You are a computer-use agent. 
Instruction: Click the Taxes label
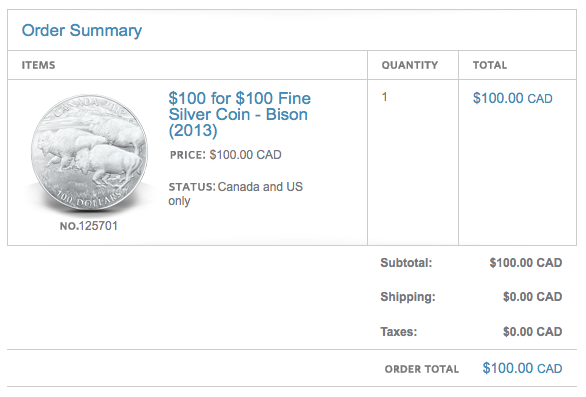click(399, 332)
